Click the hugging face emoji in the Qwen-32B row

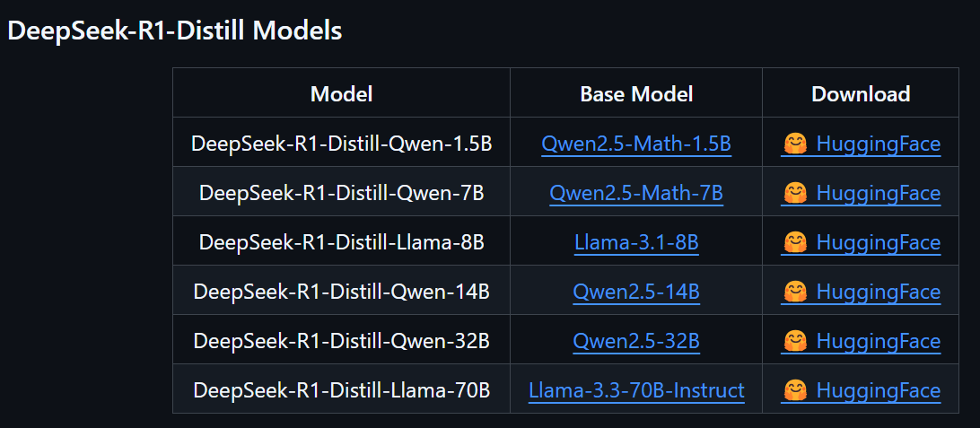coord(793,341)
